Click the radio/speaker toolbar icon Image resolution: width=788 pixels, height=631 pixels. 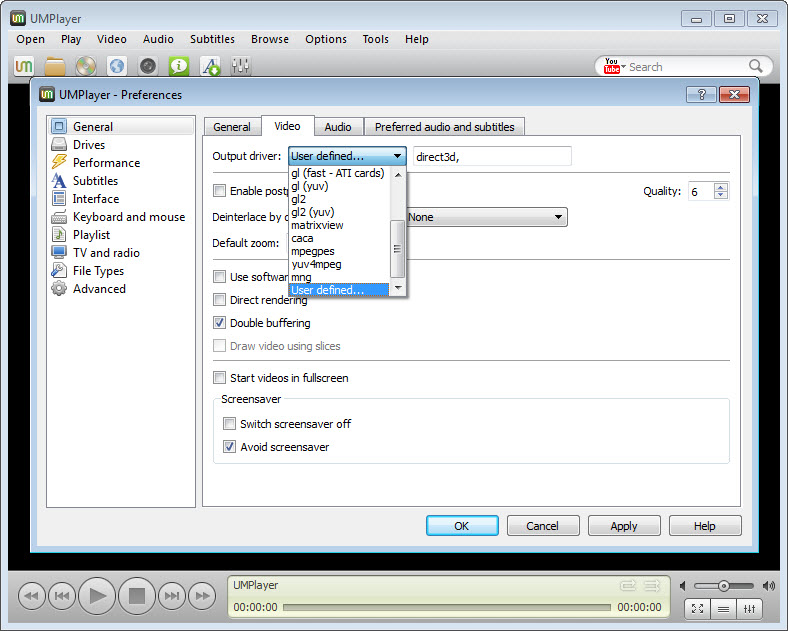148,66
